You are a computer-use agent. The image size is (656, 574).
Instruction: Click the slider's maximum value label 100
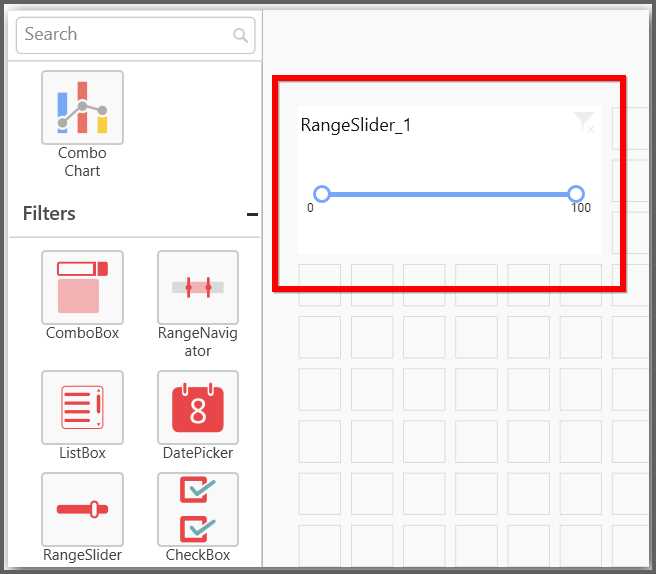(581, 208)
